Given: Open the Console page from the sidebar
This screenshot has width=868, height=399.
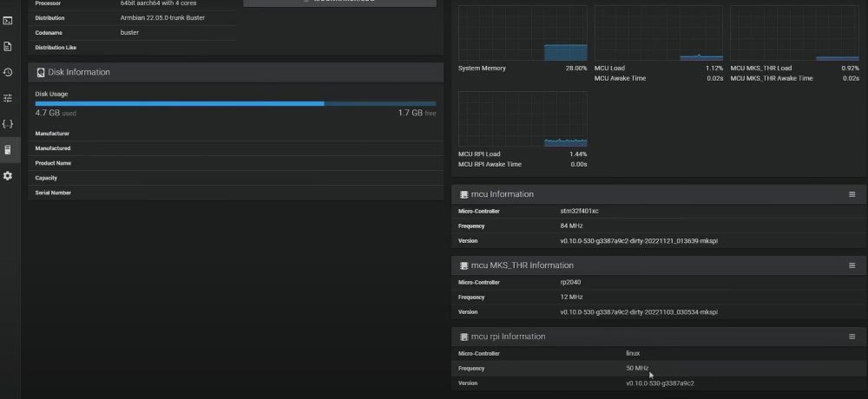Looking at the screenshot, I should point(8,21).
